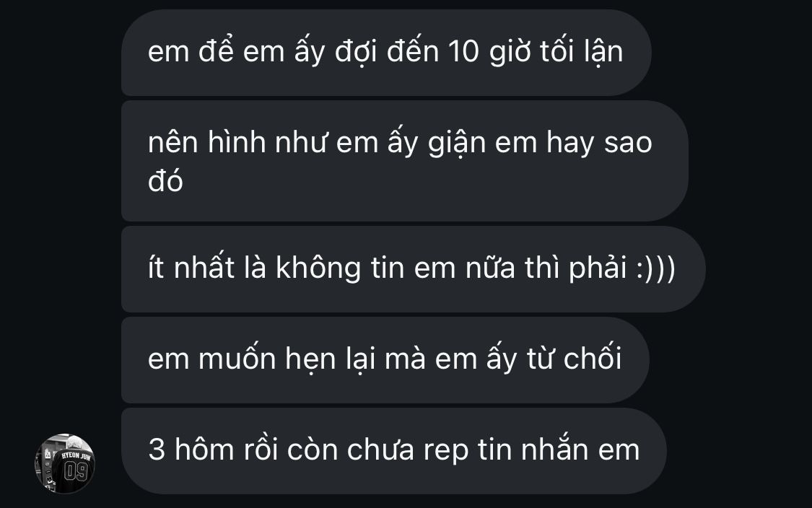Click the ":)))" emoticon in the third message

point(656,268)
